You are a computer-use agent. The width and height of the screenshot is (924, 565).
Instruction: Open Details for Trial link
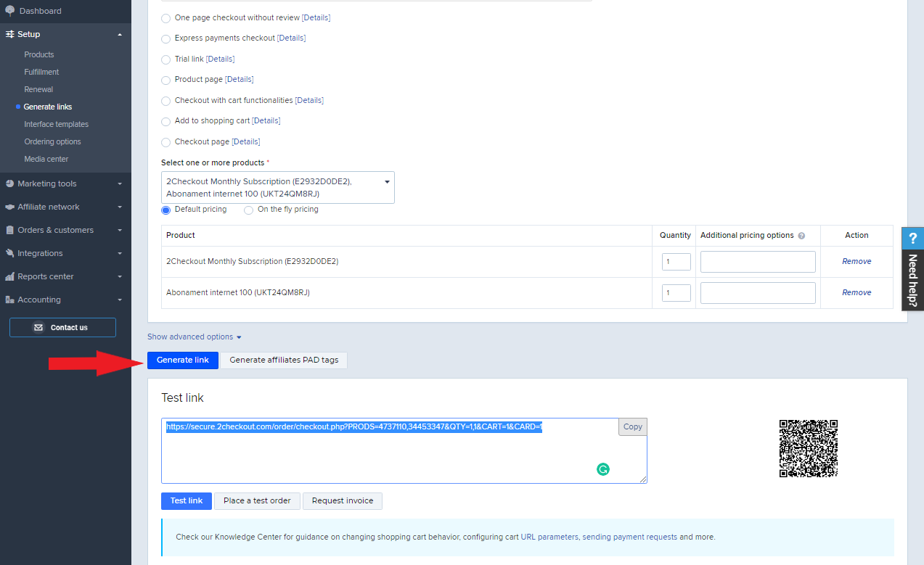coord(221,59)
